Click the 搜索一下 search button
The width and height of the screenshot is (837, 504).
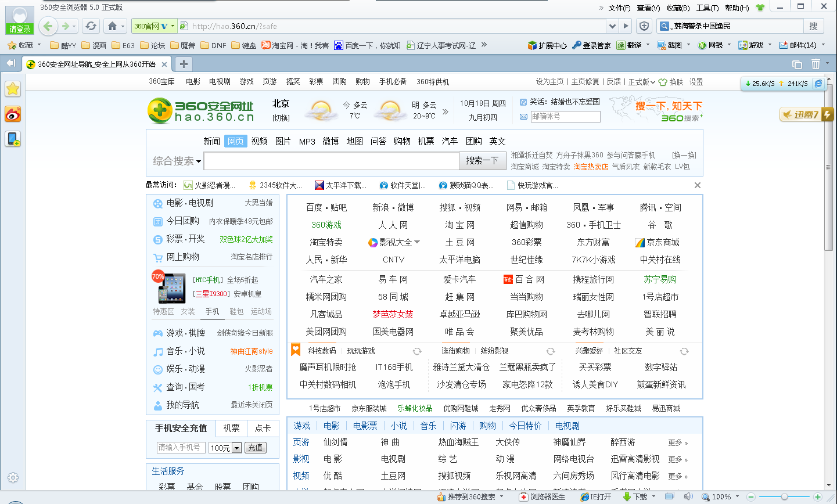point(482,161)
